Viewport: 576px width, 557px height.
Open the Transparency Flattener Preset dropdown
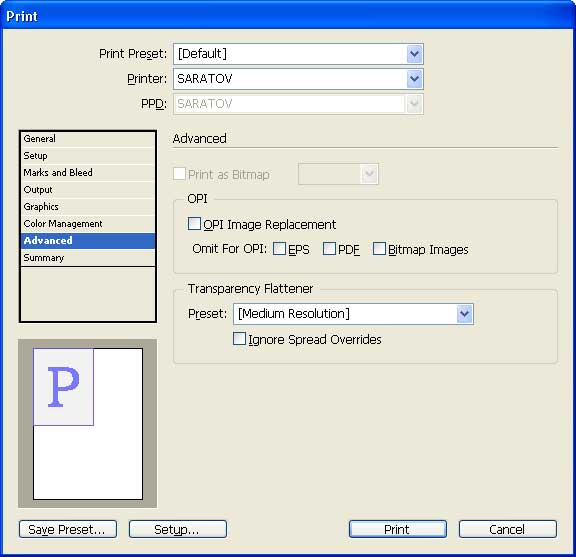tap(353, 314)
